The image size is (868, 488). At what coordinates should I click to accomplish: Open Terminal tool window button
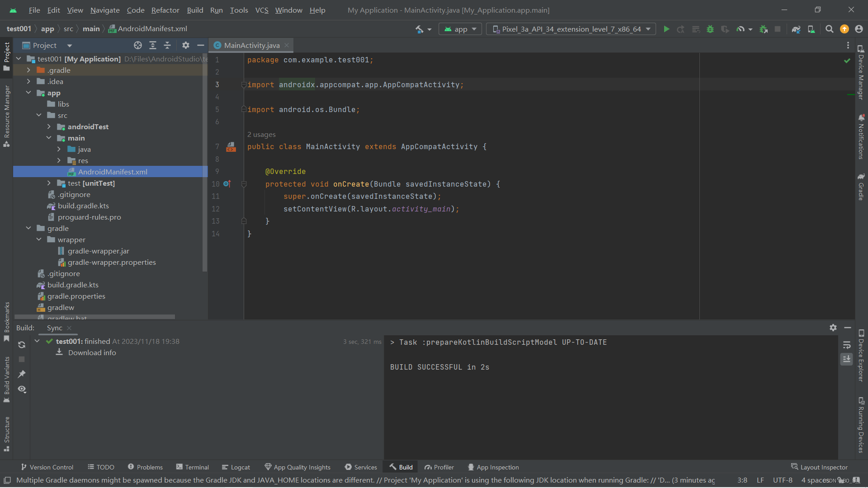(x=193, y=467)
